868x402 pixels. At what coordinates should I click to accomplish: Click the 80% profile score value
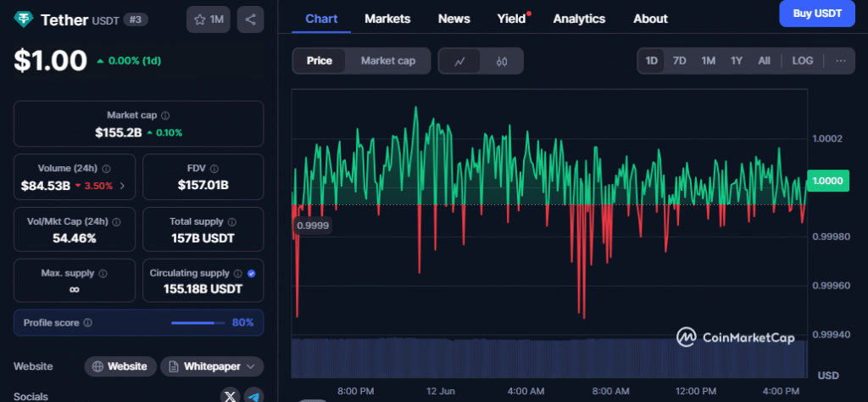242,323
